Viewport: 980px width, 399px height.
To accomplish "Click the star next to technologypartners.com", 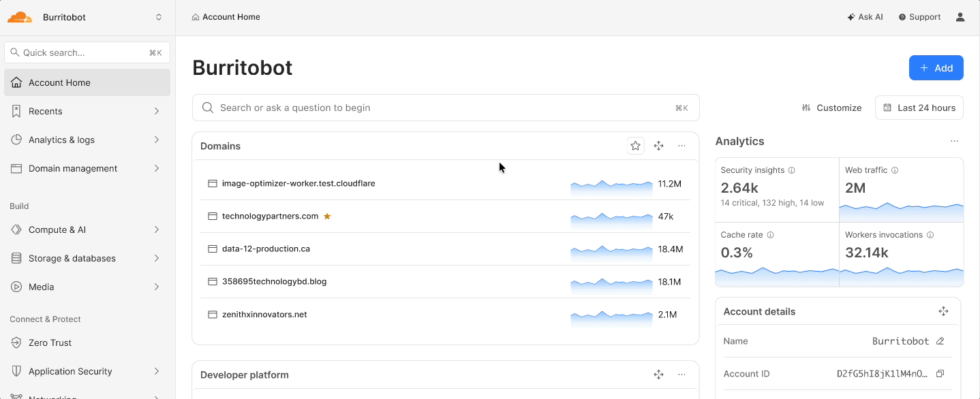I will 327,217.
